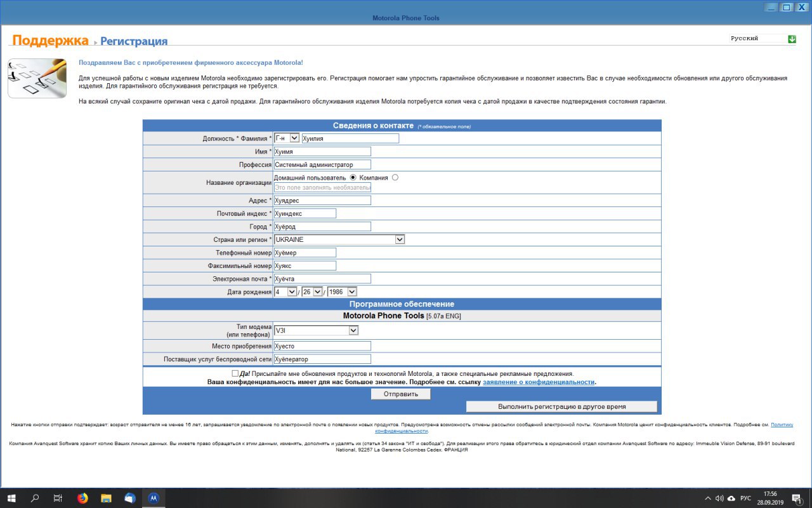
Task: Open birth year dropdown showing 1986
Action: 343,291
